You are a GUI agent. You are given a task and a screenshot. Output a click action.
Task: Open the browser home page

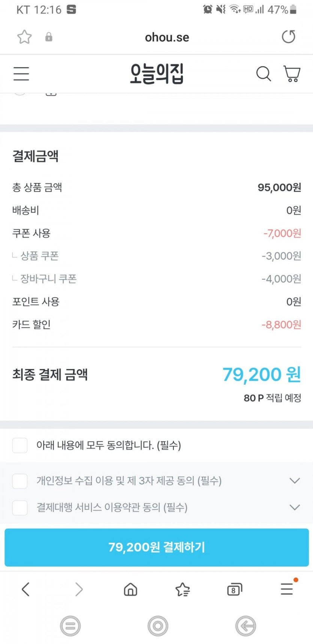[x=130, y=589]
